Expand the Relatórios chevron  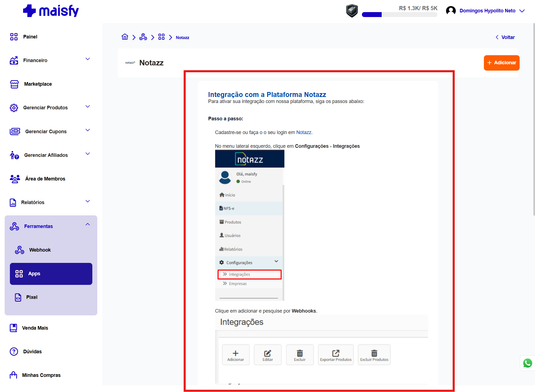[88, 201]
